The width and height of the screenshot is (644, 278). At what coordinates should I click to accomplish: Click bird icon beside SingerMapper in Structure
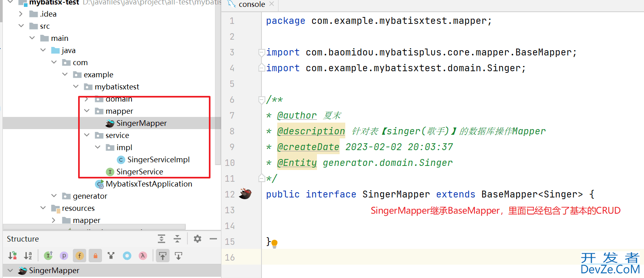click(23, 271)
